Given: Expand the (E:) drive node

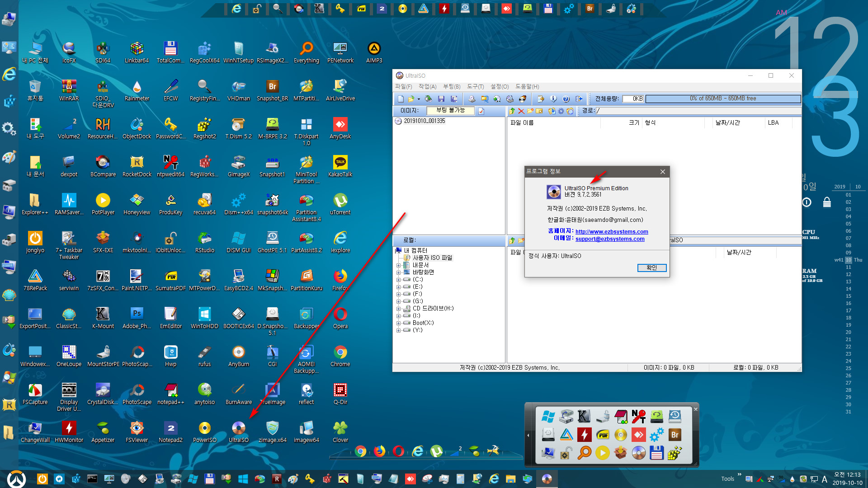Looking at the screenshot, I should click(x=399, y=287).
